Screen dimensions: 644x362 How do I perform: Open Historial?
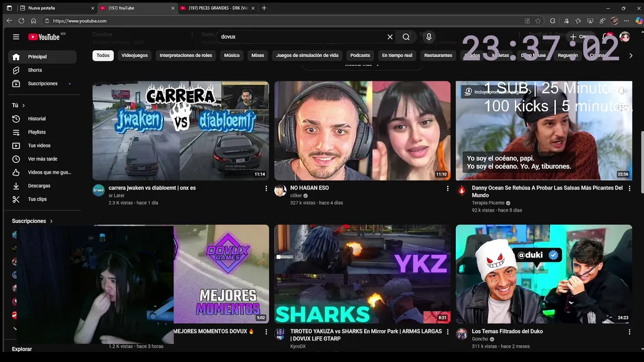point(42,119)
